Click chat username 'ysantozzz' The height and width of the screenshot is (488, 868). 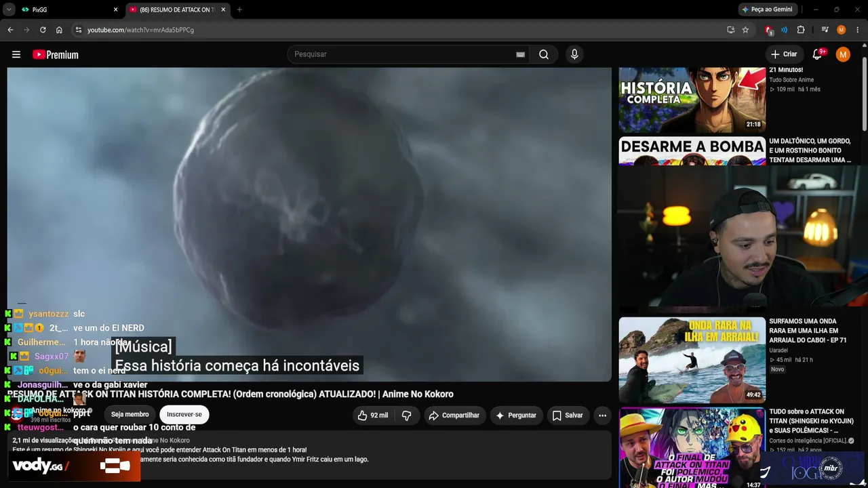pos(48,314)
